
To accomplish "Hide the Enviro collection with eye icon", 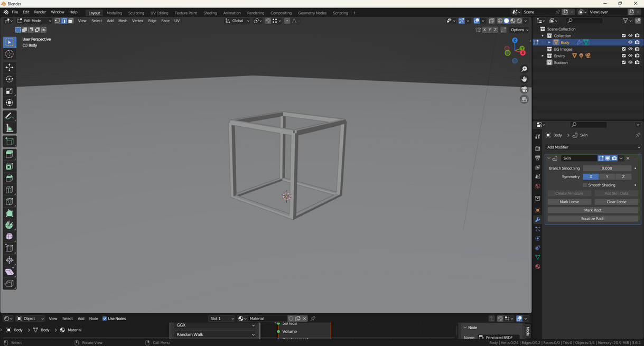I will tap(630, 56).
